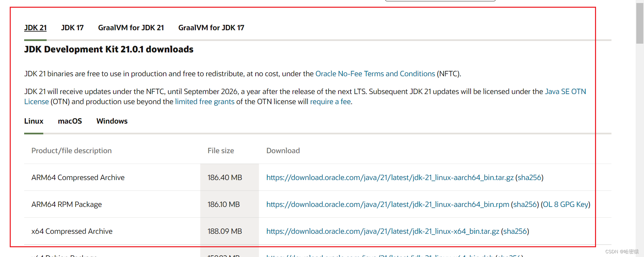Open the Java SE OTN License link
Image resolution: width=644 pixels, height=257 pixels.
pos(566,91)
